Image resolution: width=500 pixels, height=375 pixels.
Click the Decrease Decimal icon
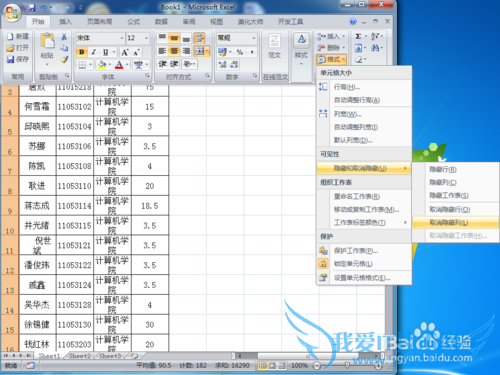tap(234, 64)
